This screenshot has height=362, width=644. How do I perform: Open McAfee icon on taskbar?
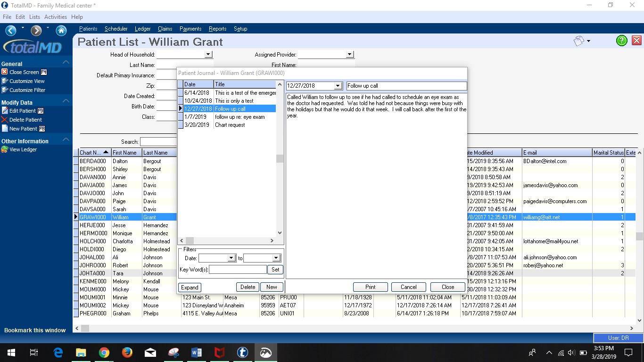click(220, 353)
